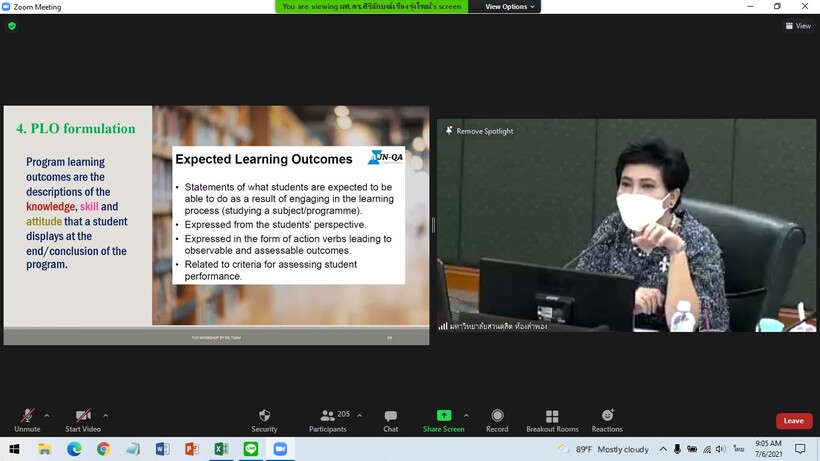Click the green encryption shield icon
The height and width of the screenshot is (461, 820).
click(x=12, y=26)
